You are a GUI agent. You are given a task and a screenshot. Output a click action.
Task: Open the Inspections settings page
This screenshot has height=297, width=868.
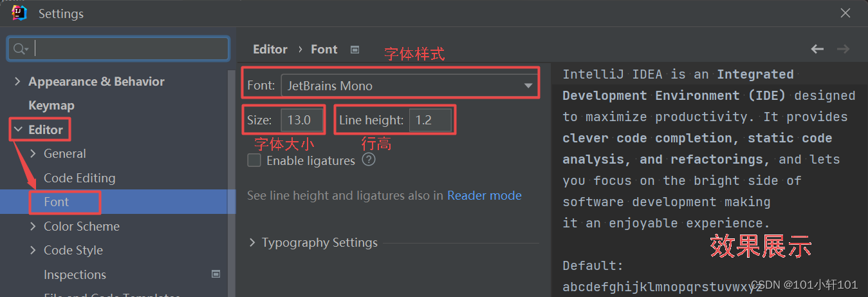pyautogui.click(x=75, y=275)
